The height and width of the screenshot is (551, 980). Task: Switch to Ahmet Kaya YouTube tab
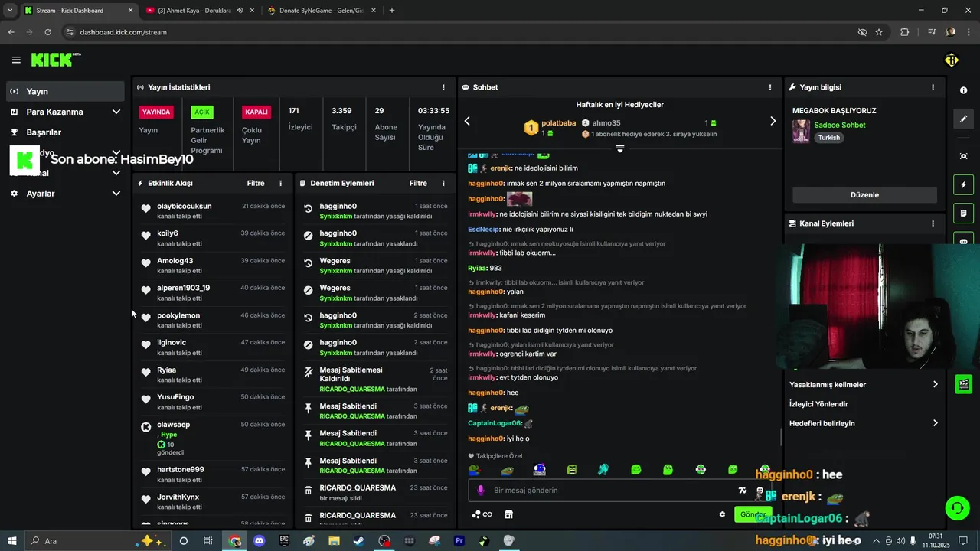201,11
